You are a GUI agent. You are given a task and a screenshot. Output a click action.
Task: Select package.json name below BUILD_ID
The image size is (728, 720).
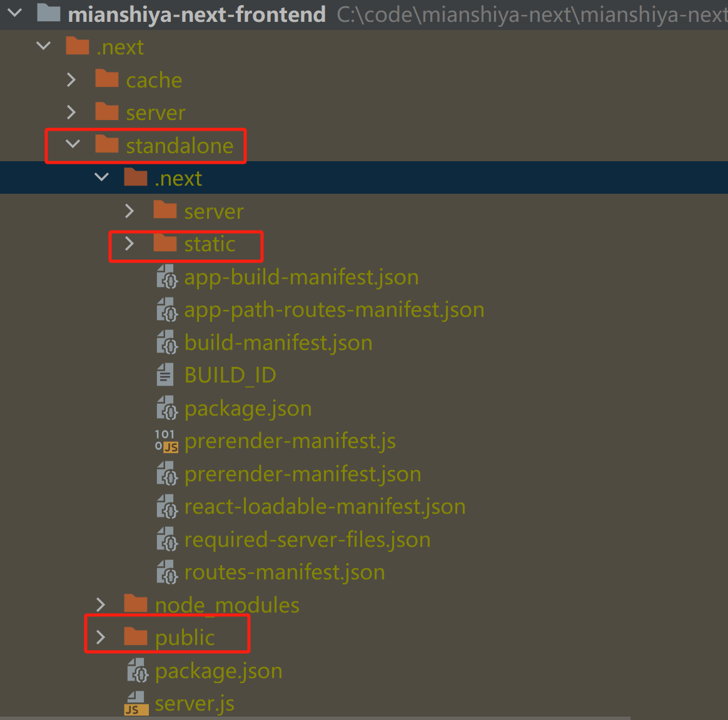[248, 409]
